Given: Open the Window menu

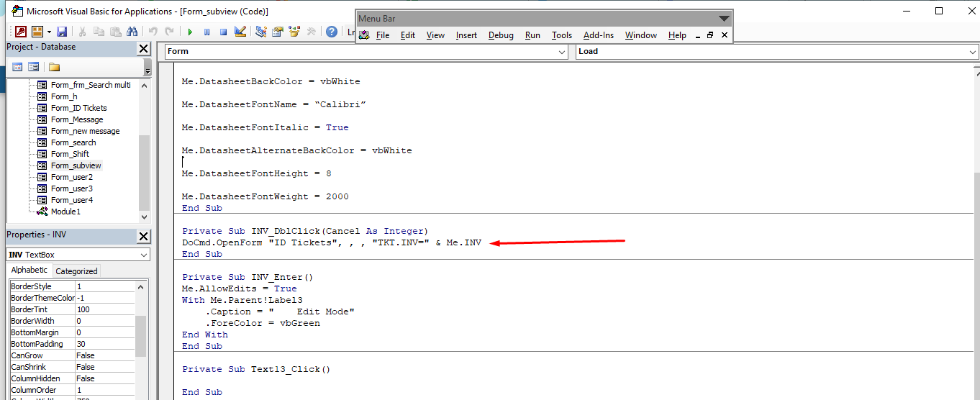Looking at the screenshot, I should click(640, 35).
